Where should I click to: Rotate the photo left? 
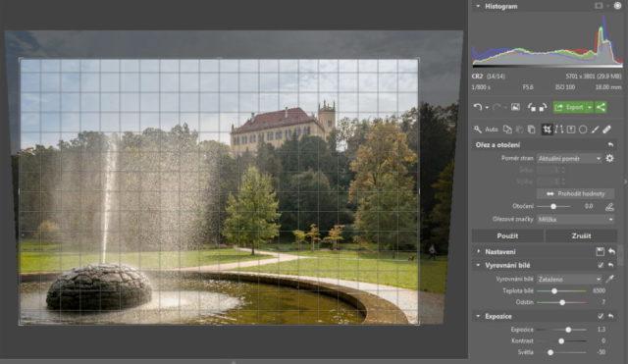click(532, 107)
